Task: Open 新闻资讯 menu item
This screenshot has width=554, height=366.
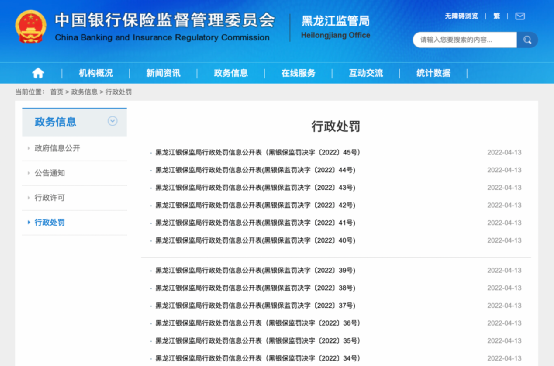Action: click(163, 73)
